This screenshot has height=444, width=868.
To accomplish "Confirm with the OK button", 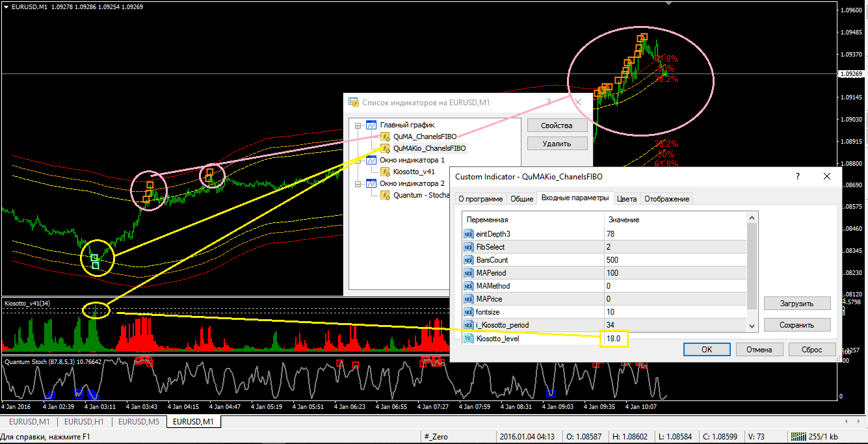I will pos(707,349).
